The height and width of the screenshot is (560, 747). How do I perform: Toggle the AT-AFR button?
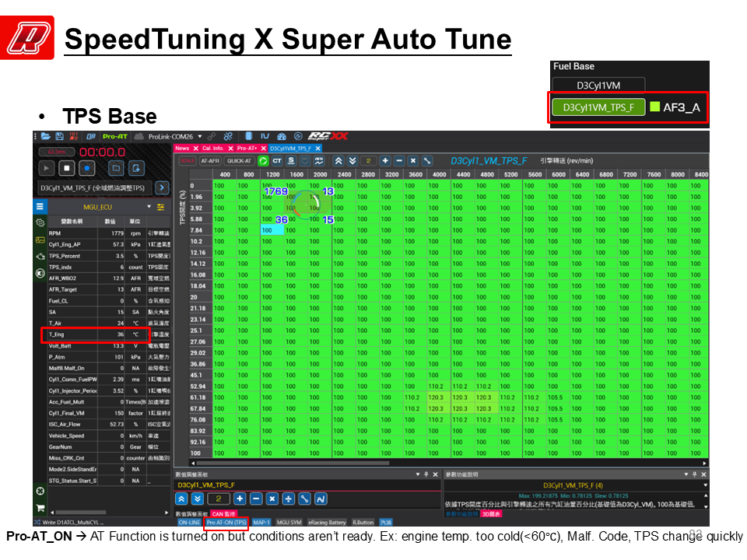click(210, 161)
